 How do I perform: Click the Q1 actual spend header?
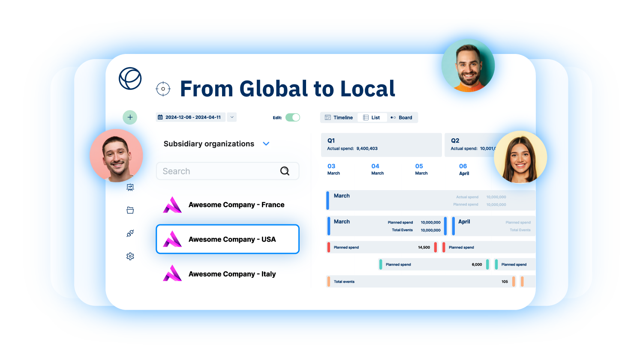pos(382,145)
